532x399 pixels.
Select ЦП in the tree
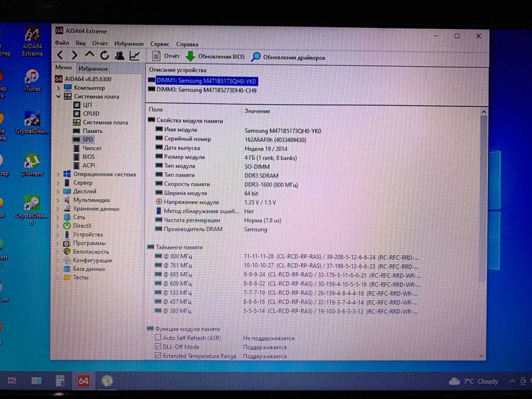coord(83,105)
